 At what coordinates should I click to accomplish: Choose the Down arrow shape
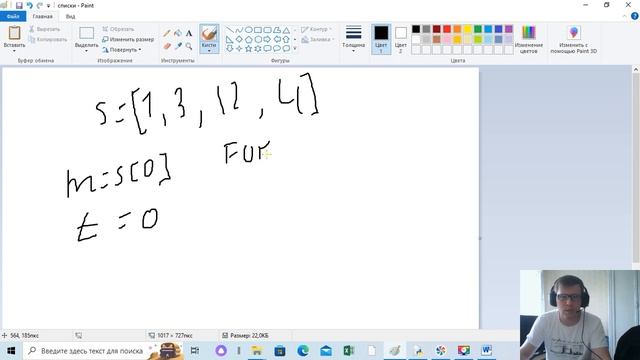point(230,49)
